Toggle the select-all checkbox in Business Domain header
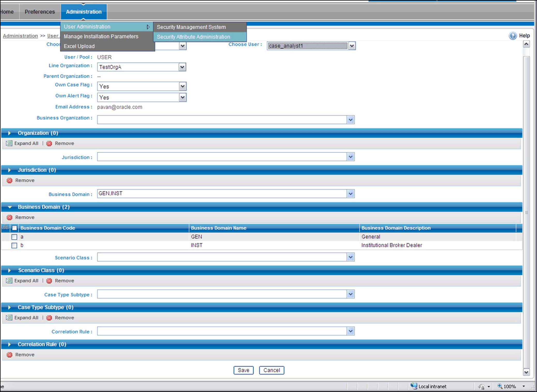Viewport: 537px width, 392px height. coord(14,228)
